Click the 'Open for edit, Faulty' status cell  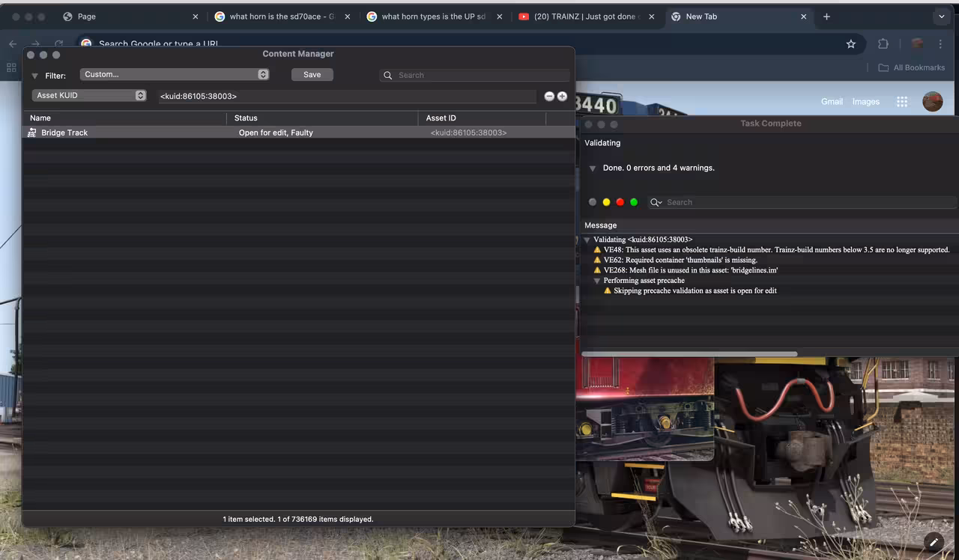[276, 133]
